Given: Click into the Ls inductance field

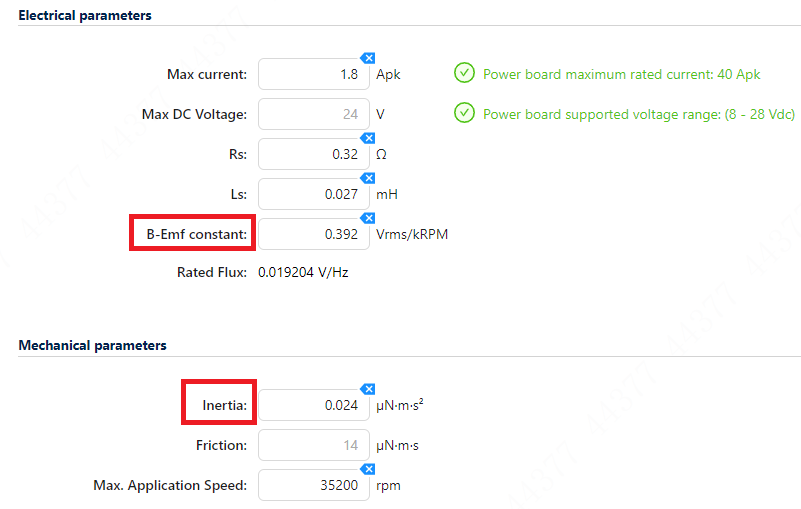Looking at the screenshot, I should (313, 194).
